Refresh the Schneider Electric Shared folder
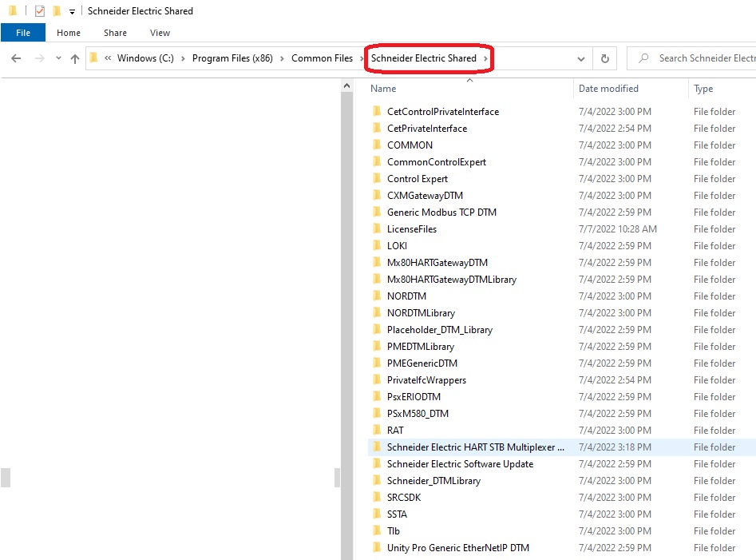This screenshot has height=560, width=756. click(x=604, y=58)
